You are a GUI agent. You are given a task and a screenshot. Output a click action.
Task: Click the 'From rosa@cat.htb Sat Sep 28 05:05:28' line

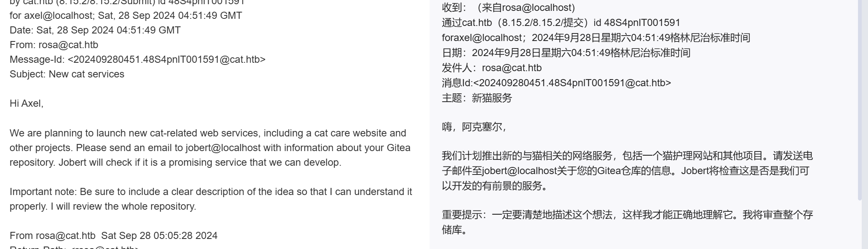click(x=114, y=236)
